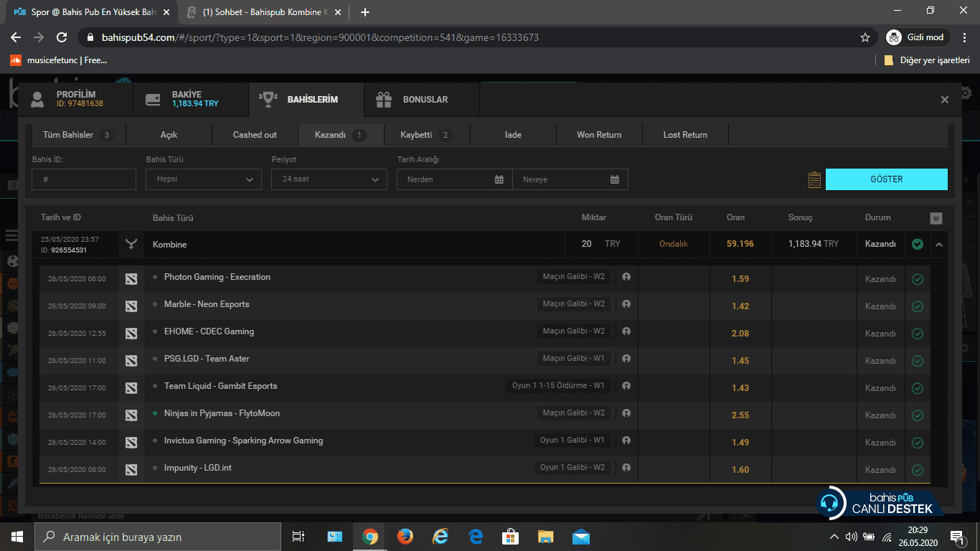Select the Kaybetti filter tab
This screenshot has width=980, height=551.
pyautogui.click(x=427, y=135)
